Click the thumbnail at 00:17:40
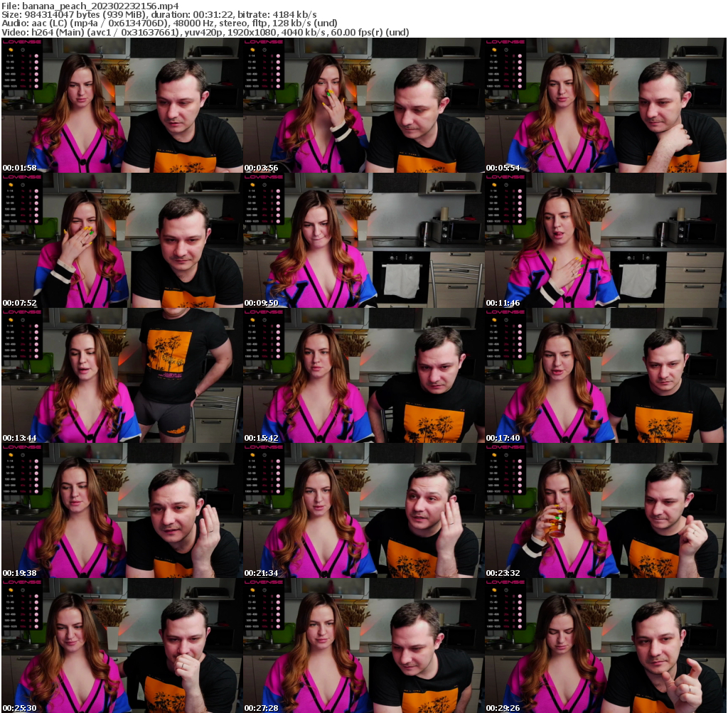This screenshot has width=728, height=713. (x=605, y=375)
